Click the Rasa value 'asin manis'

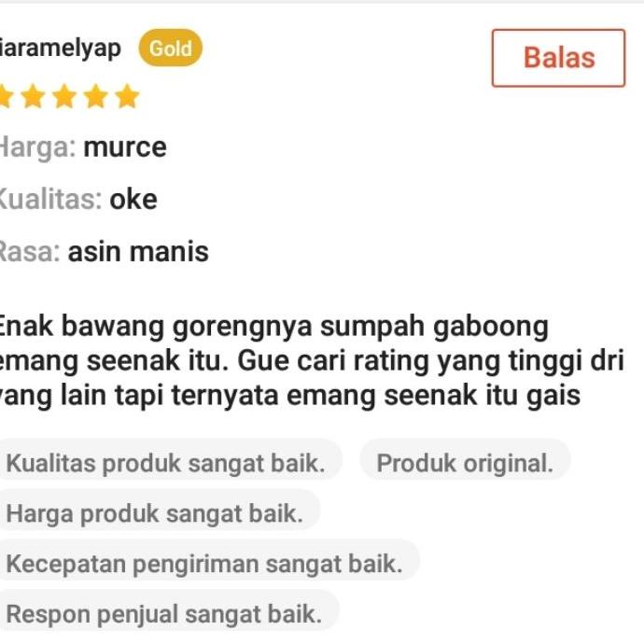pyautogui.click(x=138, y=251)
